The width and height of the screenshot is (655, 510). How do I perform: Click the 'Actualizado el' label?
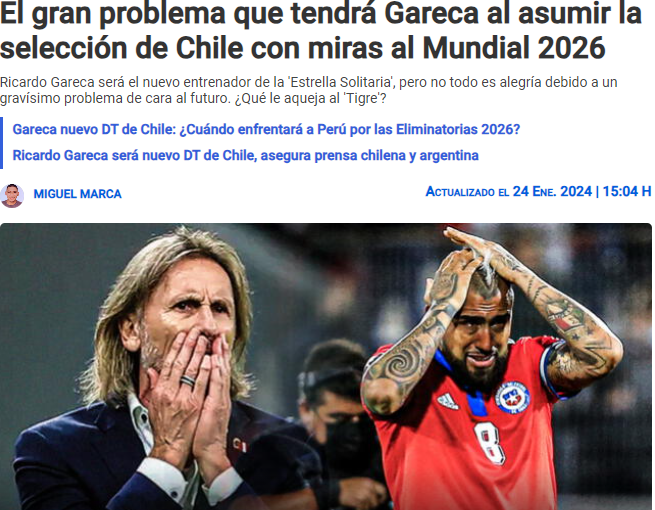(x=467, y=192)
